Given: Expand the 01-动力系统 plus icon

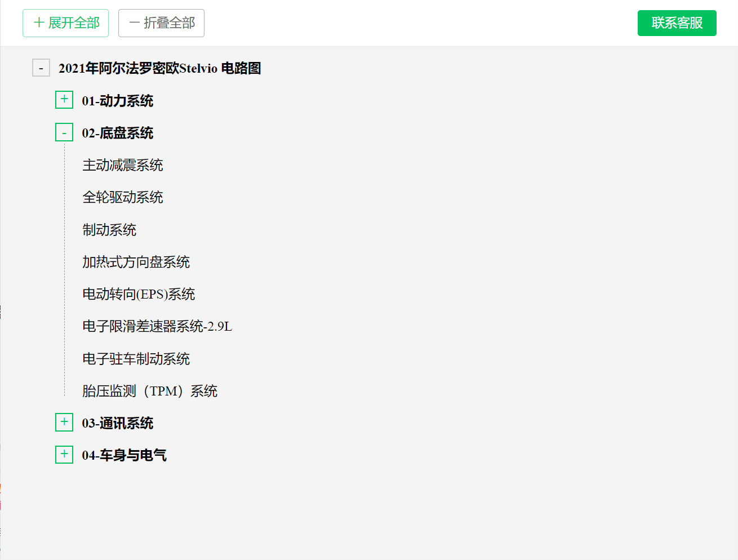Looking at the screenshot, I should point(64,100).
